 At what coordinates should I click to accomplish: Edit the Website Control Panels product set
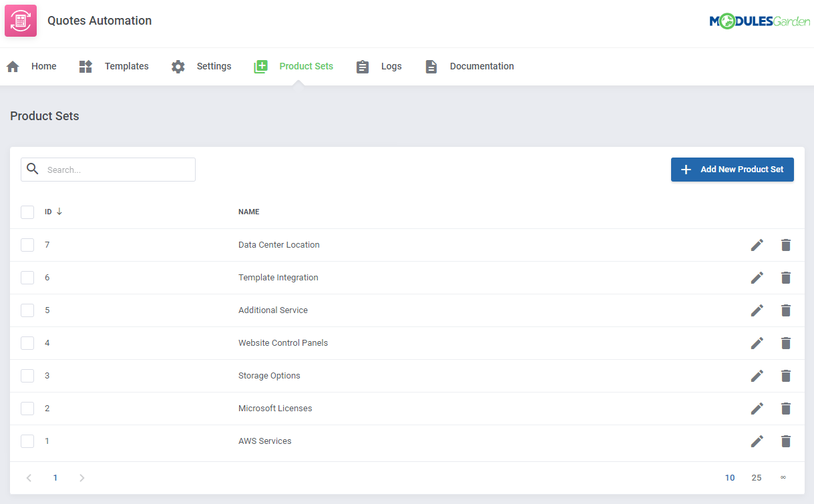point(757,343)
